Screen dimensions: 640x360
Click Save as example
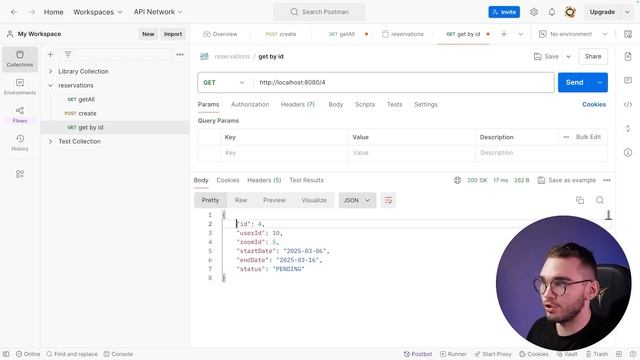[x=567, y=180]
